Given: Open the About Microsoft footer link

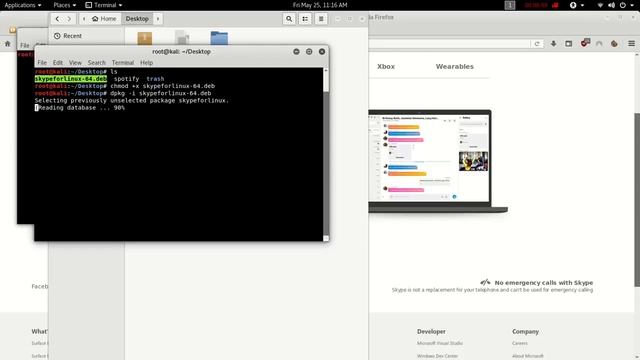Looking at the screenshot, I should pos(527,356).
